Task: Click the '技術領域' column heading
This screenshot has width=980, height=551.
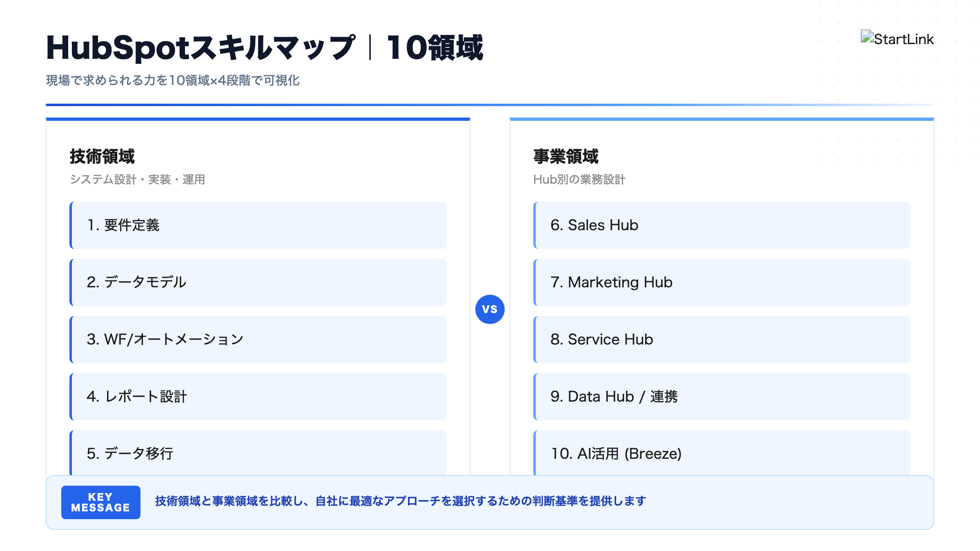Action: (x=102, y=157)
